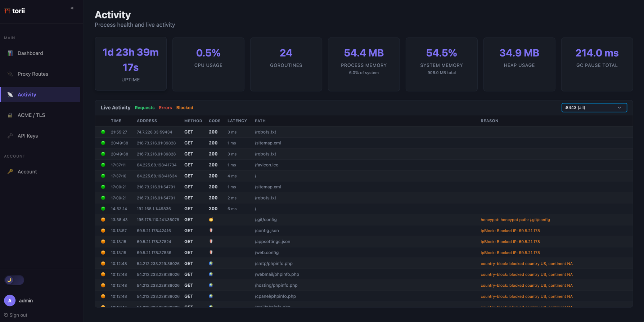Click the admin avatar circle
The image size is (644, 322).
[10, 300]
